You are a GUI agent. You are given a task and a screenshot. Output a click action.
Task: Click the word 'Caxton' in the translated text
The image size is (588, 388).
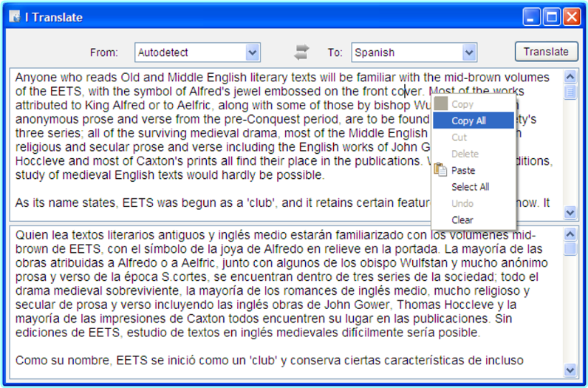[x=205, y=319]
